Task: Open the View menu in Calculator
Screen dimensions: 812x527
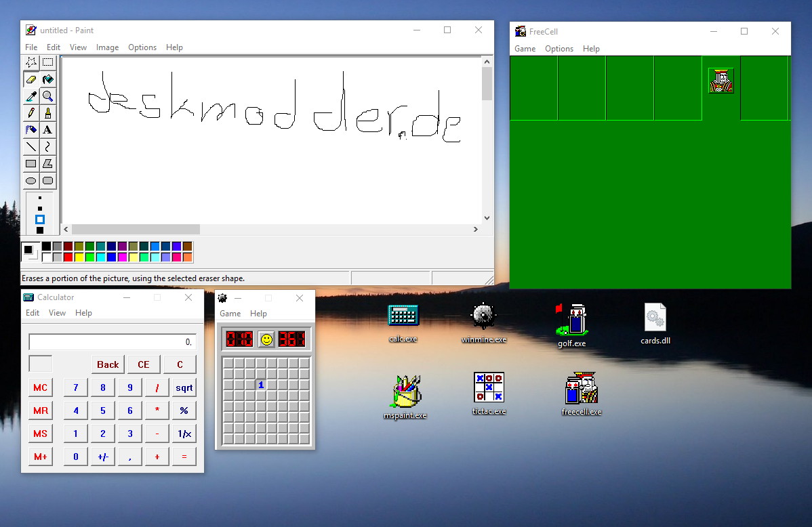Action: 57,313
